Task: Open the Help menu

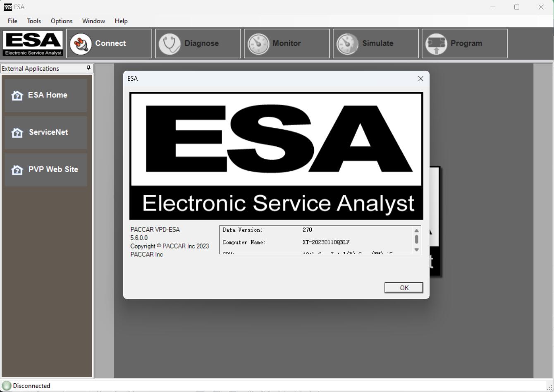Action: click(121, 21)
